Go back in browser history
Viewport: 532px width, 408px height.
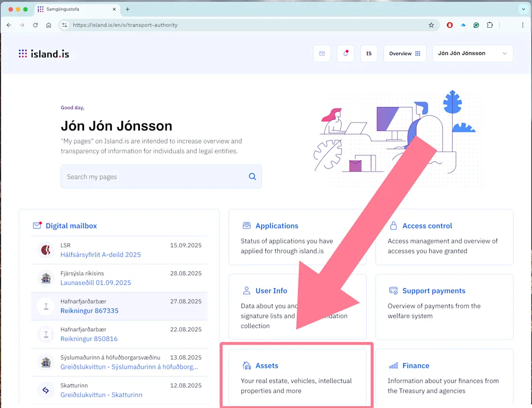click(x=9, y=25)
